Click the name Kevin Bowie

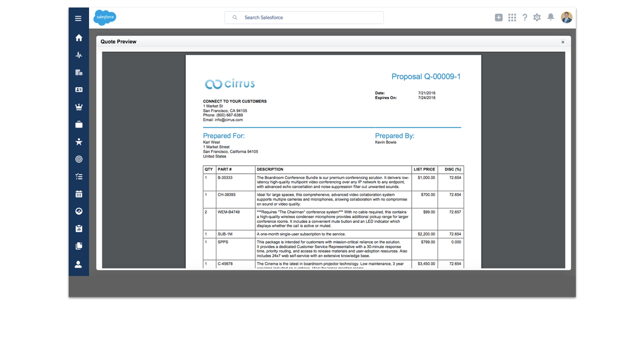point(386,143)
